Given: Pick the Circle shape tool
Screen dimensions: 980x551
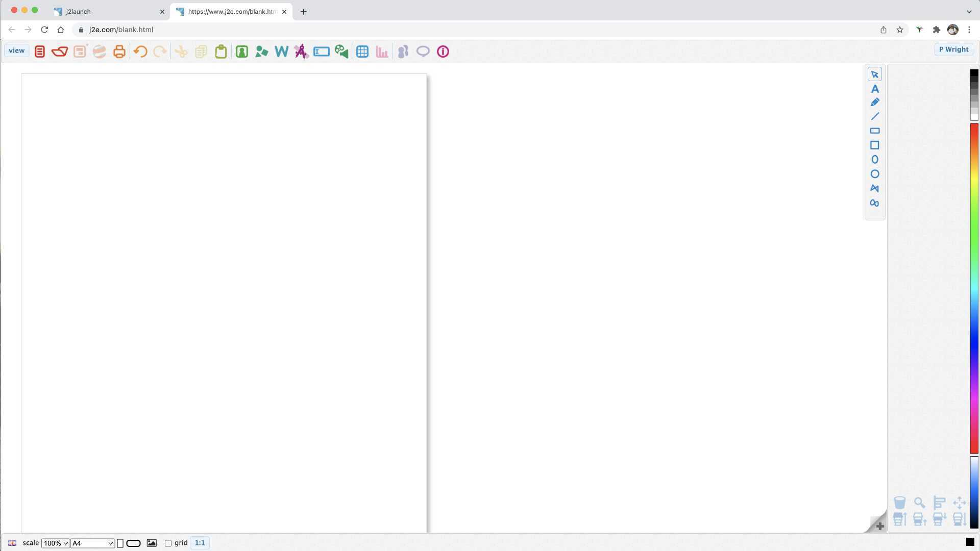Looking at the screenshot, I should click(x=875, y=173).
